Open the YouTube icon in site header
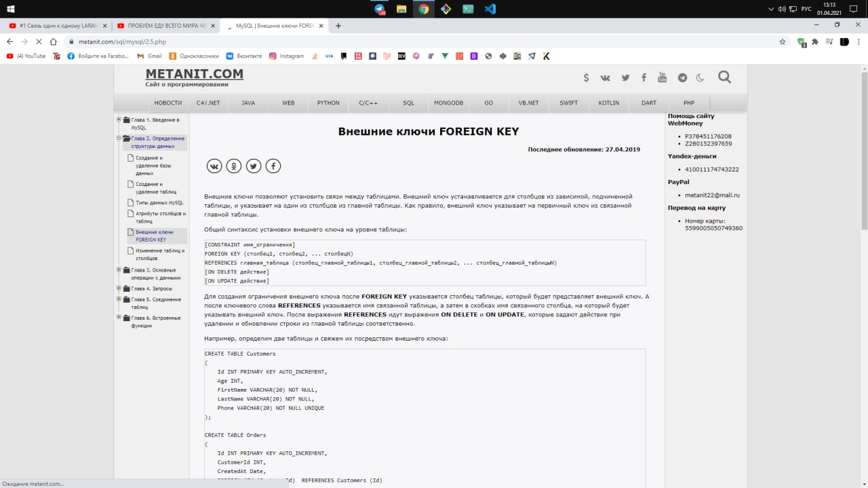Screen dimensions: 868x488 pyautogui.click(x=663, y=77)
